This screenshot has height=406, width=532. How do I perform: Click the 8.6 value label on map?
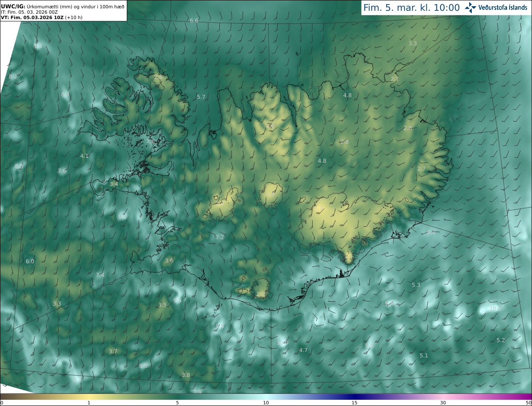pos(143,366)
